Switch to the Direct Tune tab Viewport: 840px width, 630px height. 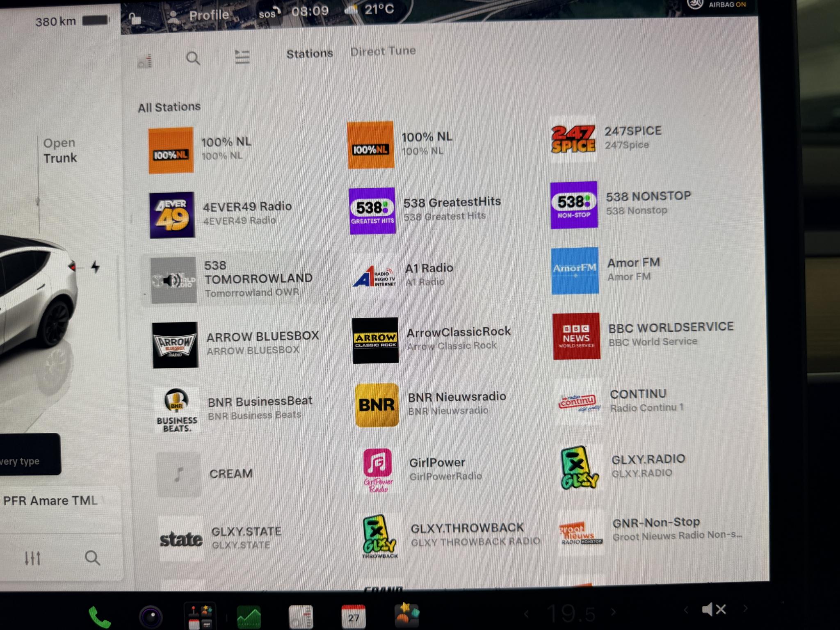point(383,51)
